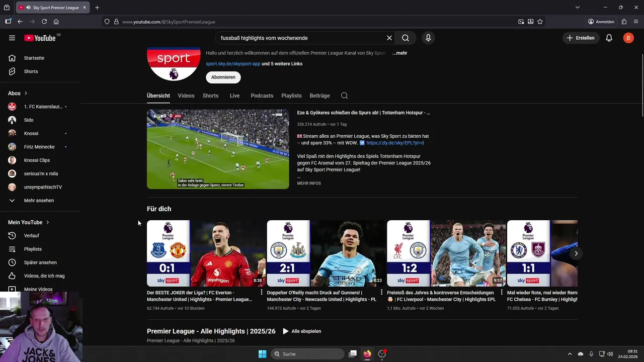Switch to the channel Playlists tab

click(x=291, y=96)
